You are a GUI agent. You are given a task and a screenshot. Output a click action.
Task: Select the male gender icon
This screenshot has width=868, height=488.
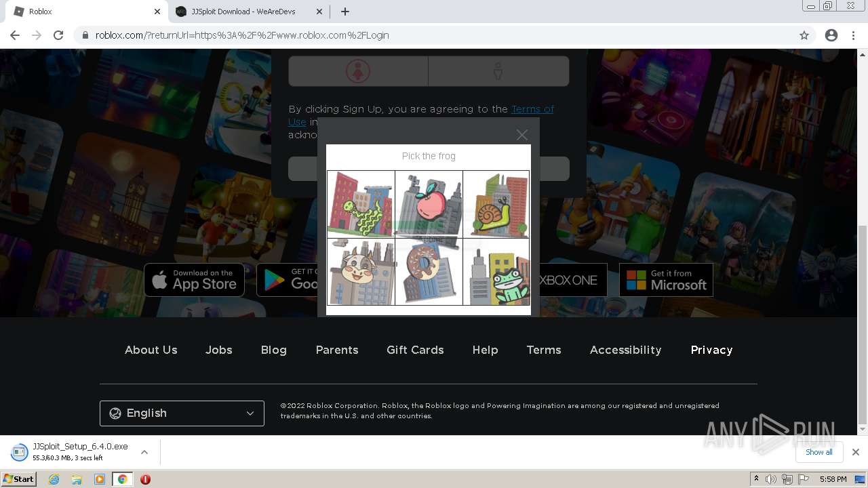coord(498,71)
